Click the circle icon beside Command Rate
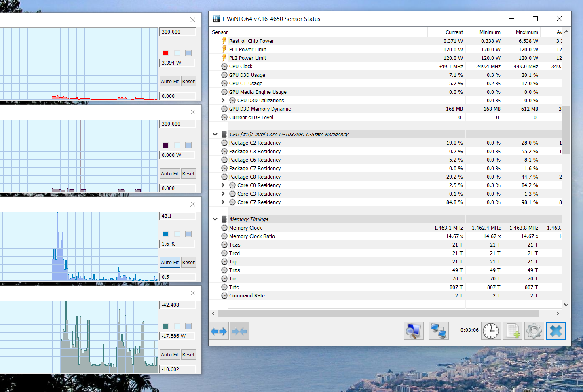 [x=224, y=295]
